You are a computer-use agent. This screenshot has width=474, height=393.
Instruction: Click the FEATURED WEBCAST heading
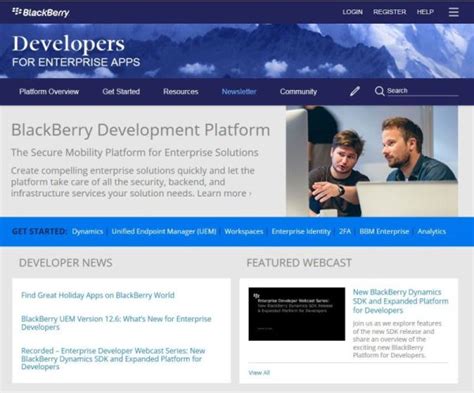[x=299, y=263]
